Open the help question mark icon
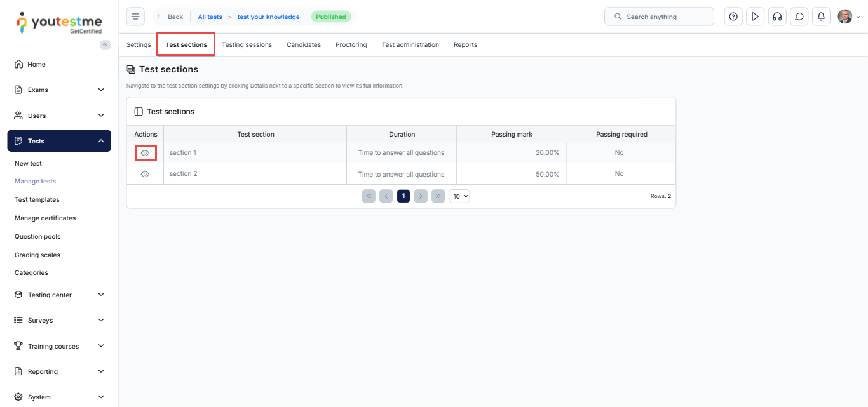Screen dimensions: 868x407 [733, 17]
